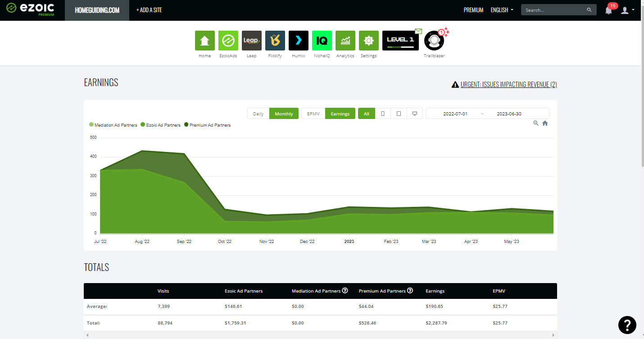The image size is (644, 339).
Task: Show Earnings in the chart
Action: point(340,114)
